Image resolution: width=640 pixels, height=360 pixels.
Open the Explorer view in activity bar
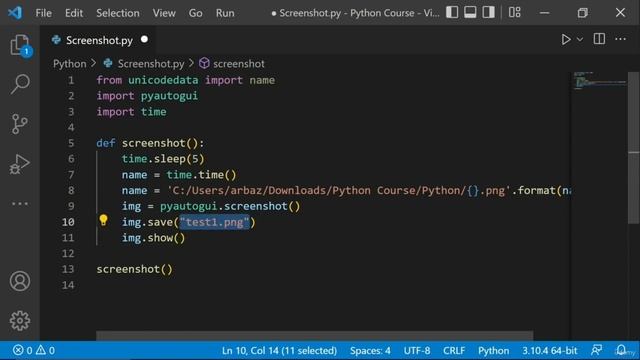tap(20, 44)
